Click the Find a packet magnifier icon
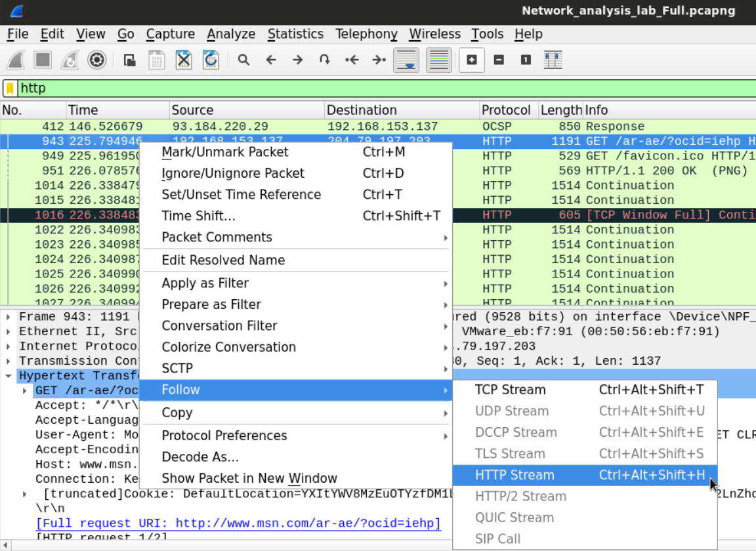 (243, 60)
